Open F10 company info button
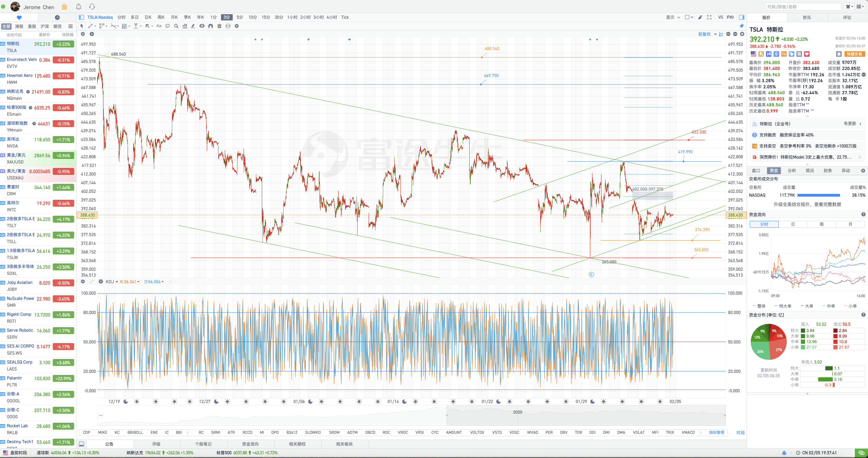Image resolution: width=868 pixels, height=458 pixels. click(x=730, y=17)
